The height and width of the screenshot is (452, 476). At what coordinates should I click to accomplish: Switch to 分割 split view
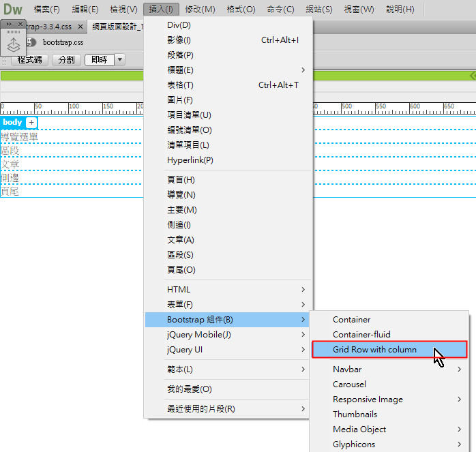click(x=66, y=60)
